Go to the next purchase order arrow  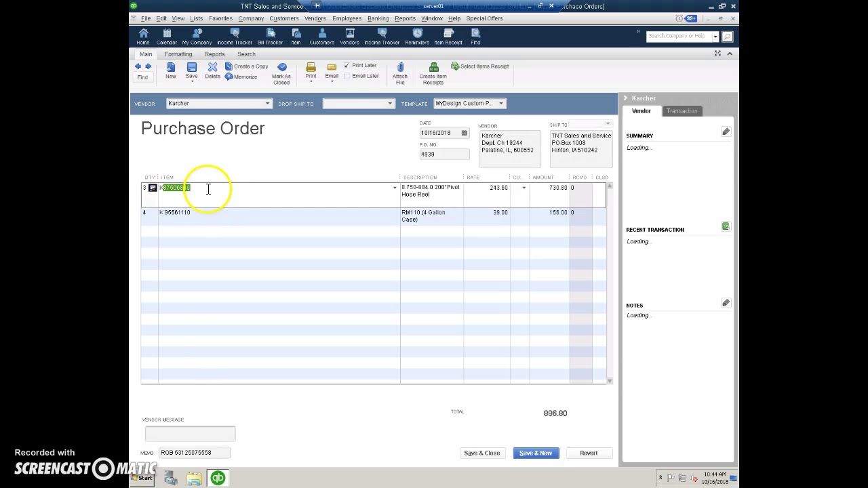click(148, 66)
